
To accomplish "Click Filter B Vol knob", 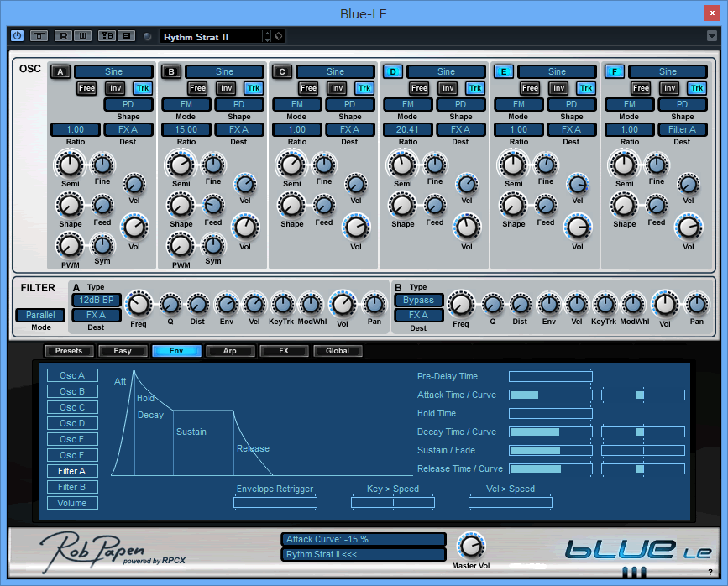I will (x=665, y=305).
